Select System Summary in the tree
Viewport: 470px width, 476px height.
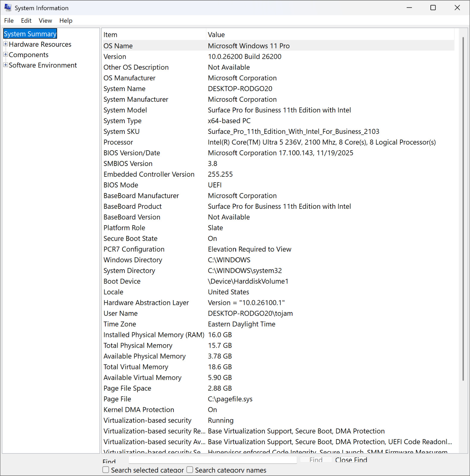pyautogui.click(x=30, y=34)
